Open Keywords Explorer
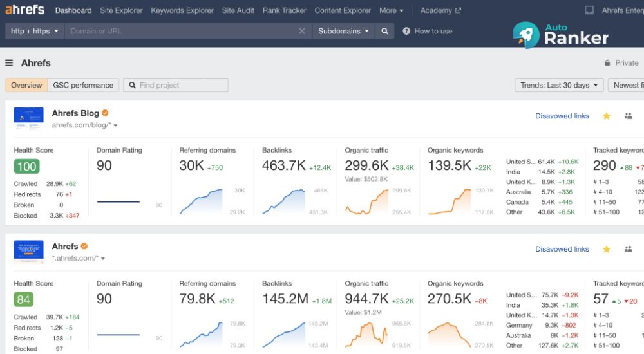 (x=182, y=10)
